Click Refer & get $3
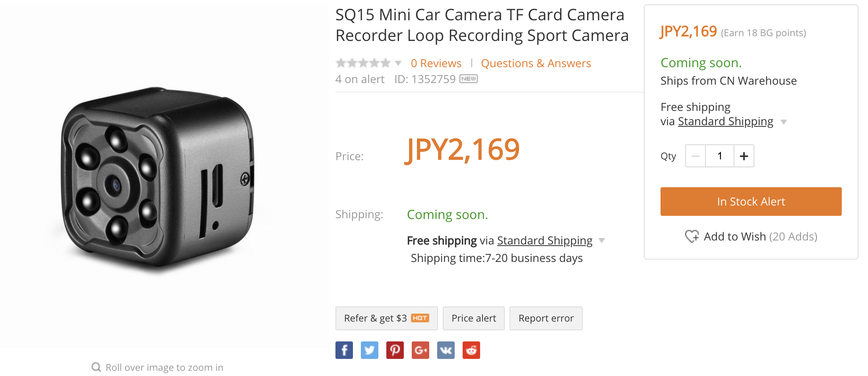The width and height of the screenshot is (868, 376). (x=386, y=318)
